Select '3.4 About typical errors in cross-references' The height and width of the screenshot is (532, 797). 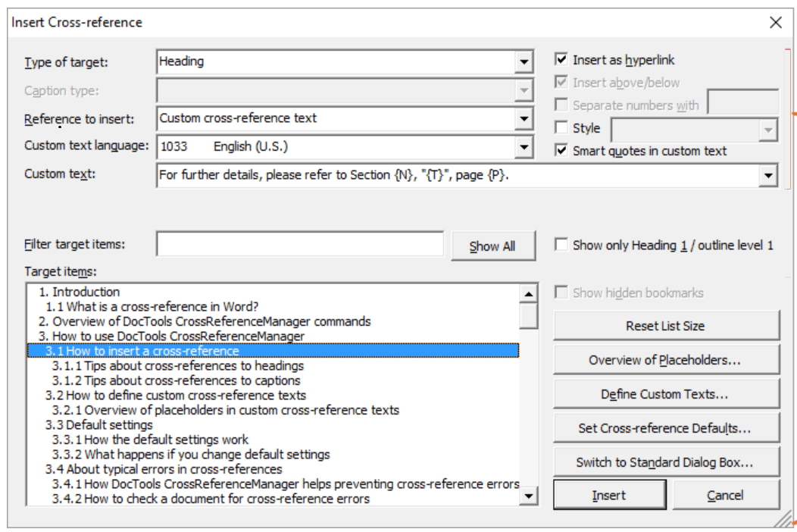tap(273, 469)
